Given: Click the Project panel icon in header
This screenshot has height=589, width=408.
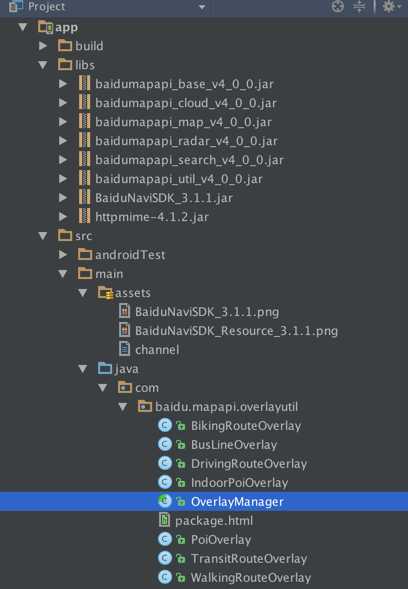Looking at the screenshot, I should tap(15, 7).
